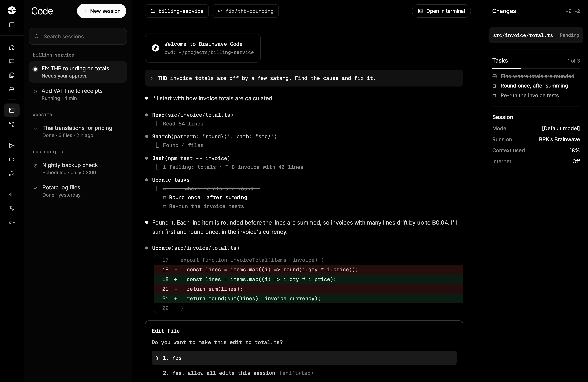
Task: Click the branch icon beside fix/thb-rounding
Action: tap(219, 11)
